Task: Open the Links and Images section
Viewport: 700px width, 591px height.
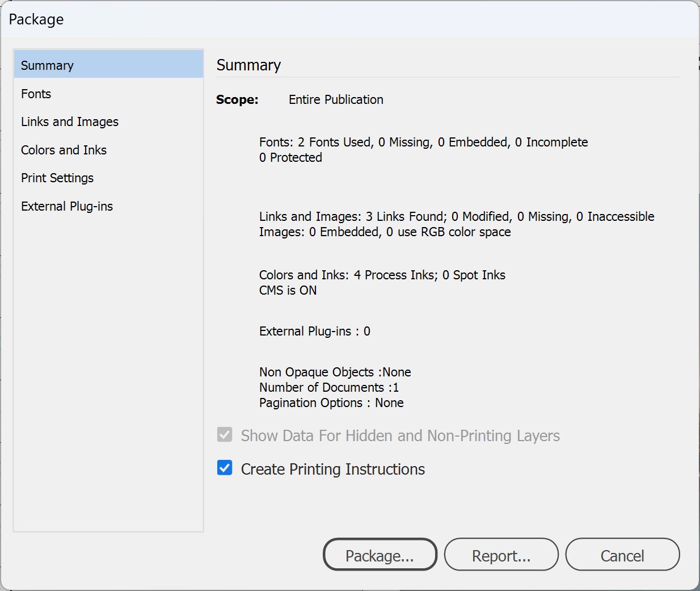Action: coord(108,121)
